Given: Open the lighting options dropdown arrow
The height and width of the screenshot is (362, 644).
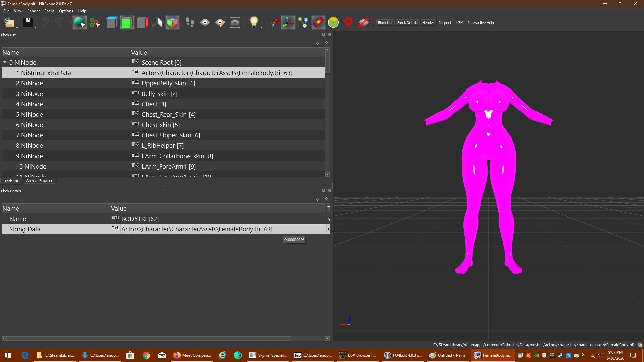Looking at the screenshot, I should (x=261, y=27).
